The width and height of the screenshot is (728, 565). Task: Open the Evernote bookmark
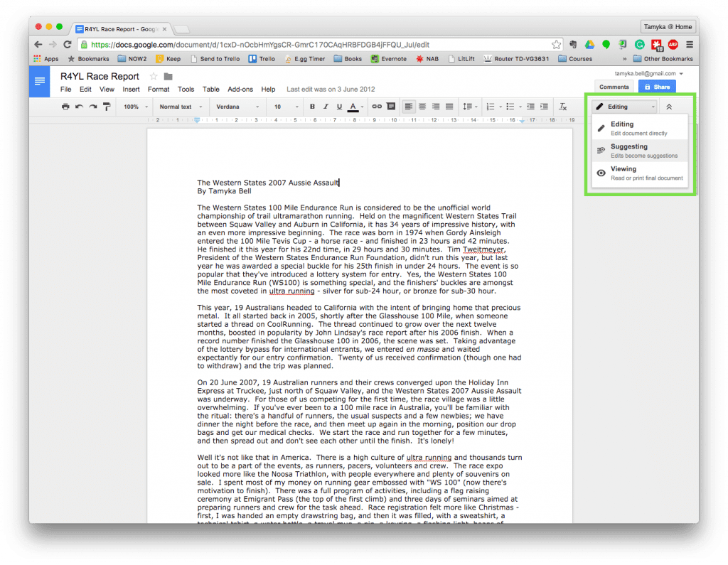pyautogui.click(x=389, y=59)
